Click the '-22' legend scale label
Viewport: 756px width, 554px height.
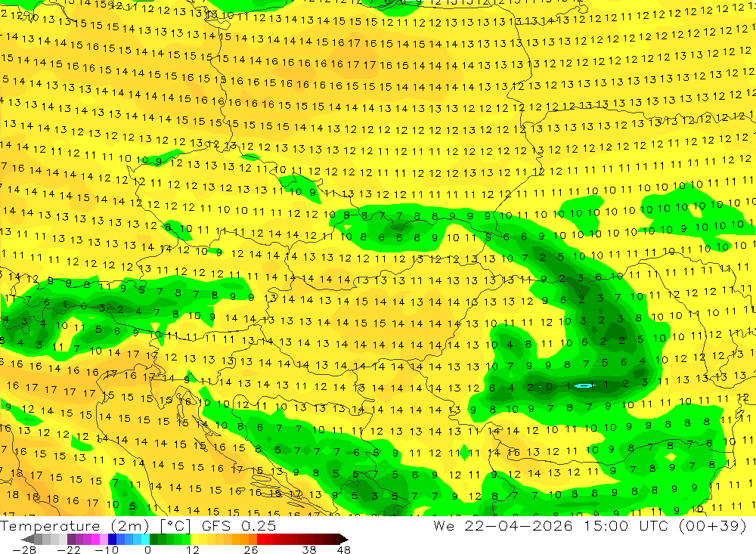[69, 550]
